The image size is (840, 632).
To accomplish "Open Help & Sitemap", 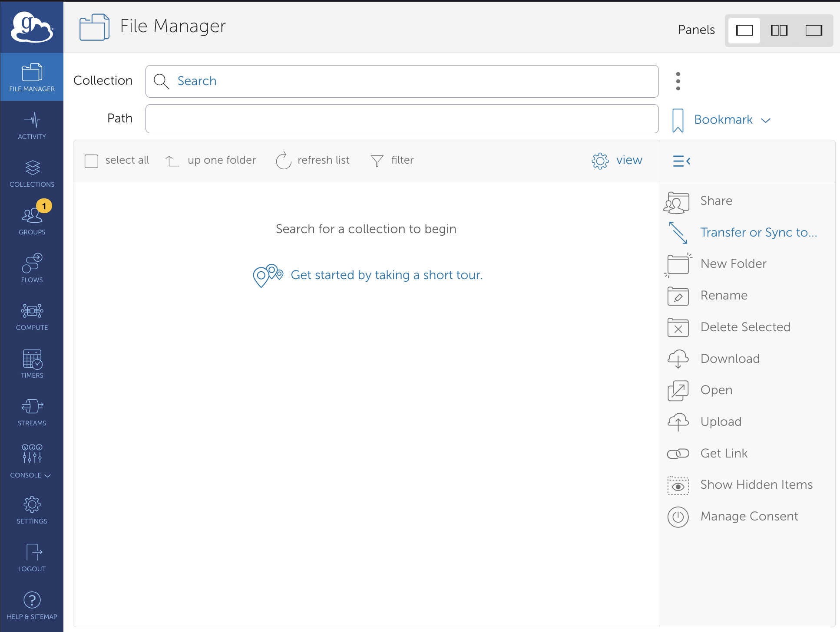I will (x=32, y=606).
